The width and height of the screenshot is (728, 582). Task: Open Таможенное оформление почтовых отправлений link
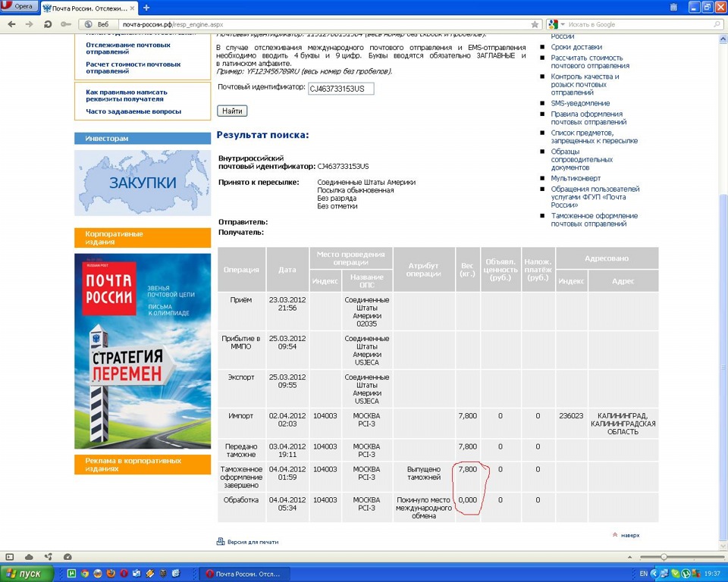(x=595, y=220)
